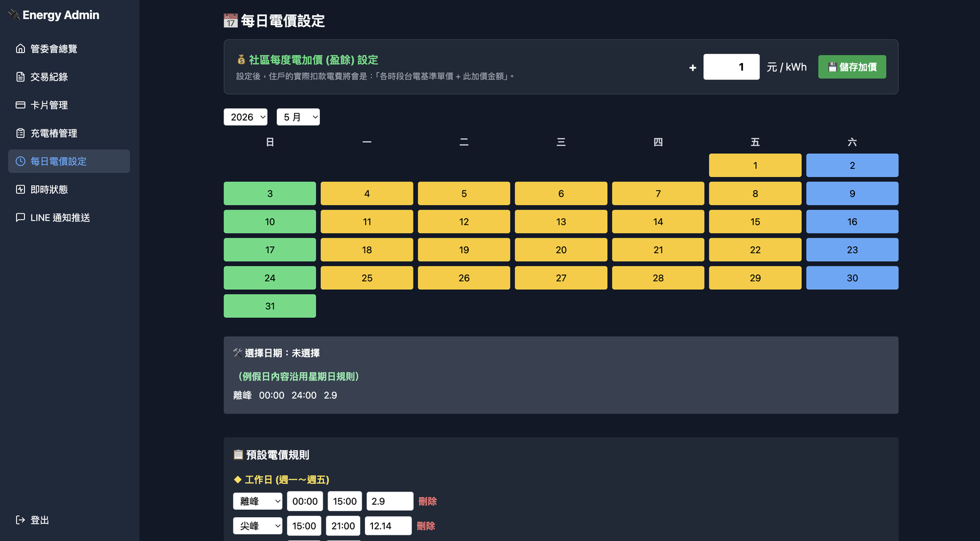
Task: Click the tools icon beside 選擇日期
Action: pyautogui.click(x=238, y=352)
